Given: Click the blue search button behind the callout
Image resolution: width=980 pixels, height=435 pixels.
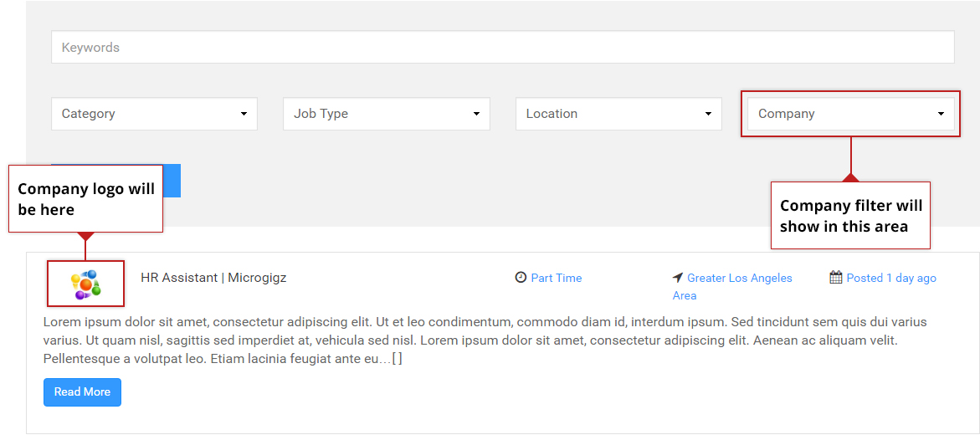Looking at the screenshot, I should 172,182.
